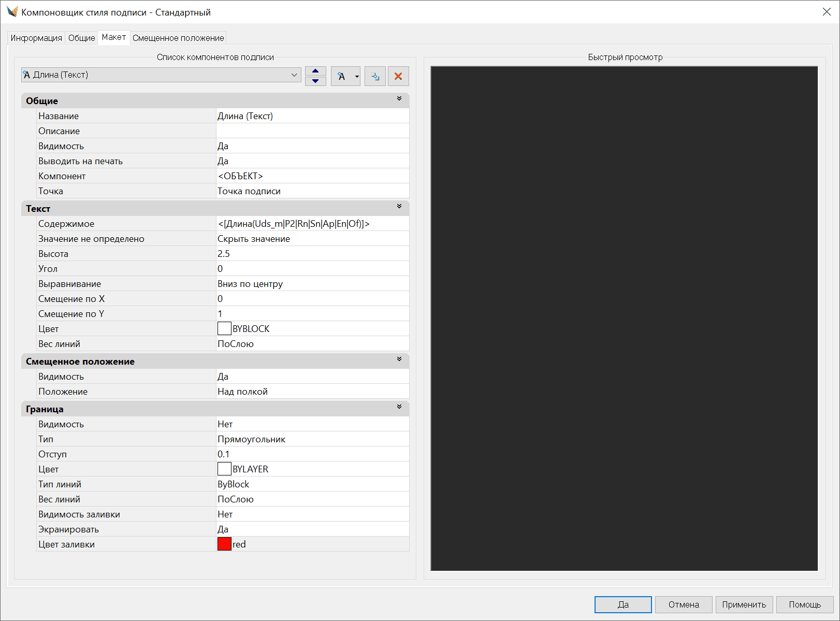
Task: Move the component down in the list
Action: [315, 81]
